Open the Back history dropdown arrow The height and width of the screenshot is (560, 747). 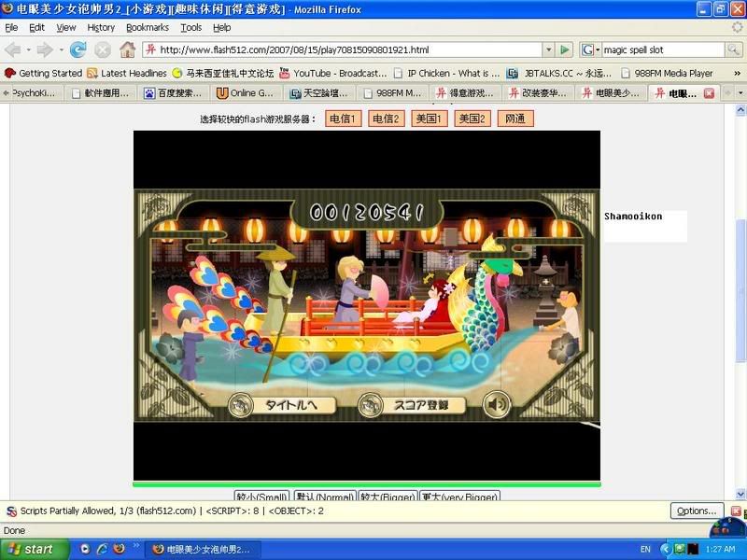29,49
